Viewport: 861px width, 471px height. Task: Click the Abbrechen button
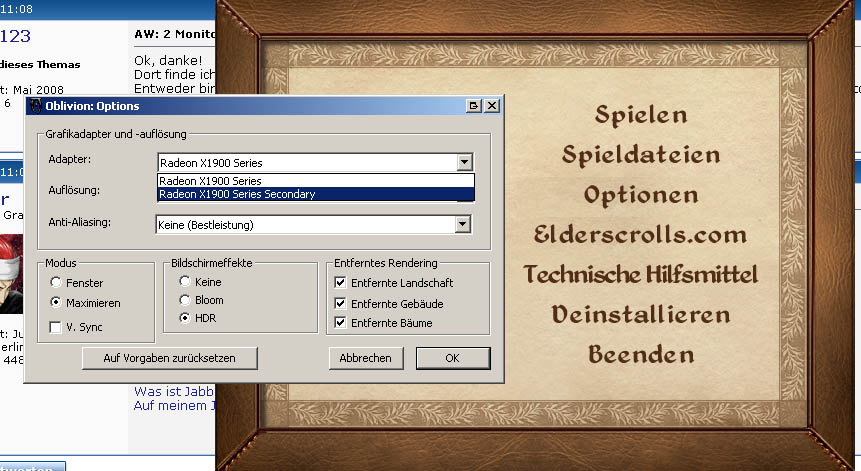point(366,358)
